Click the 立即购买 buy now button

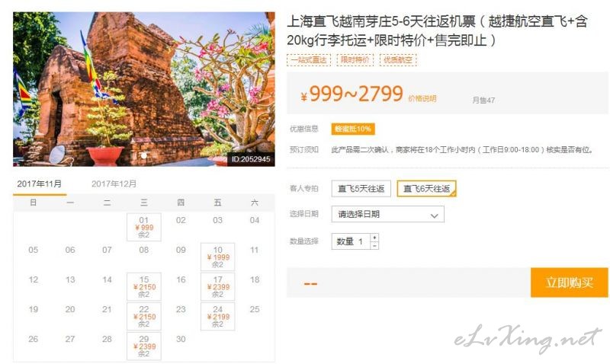569,283
